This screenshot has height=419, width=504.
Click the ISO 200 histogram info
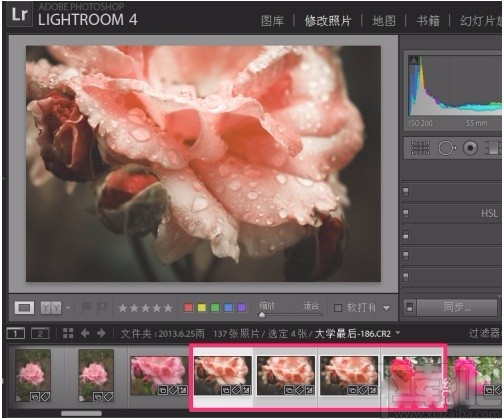(x=421, y=123)
